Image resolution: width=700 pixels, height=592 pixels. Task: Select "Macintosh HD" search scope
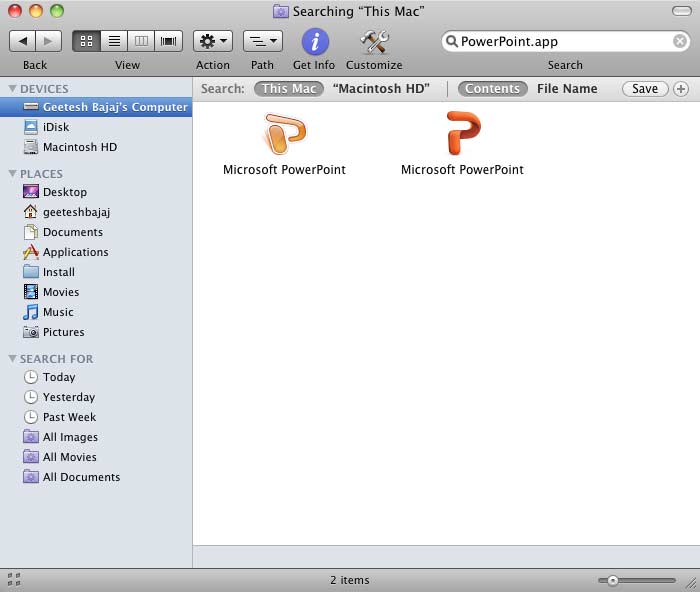click(381, 89)
